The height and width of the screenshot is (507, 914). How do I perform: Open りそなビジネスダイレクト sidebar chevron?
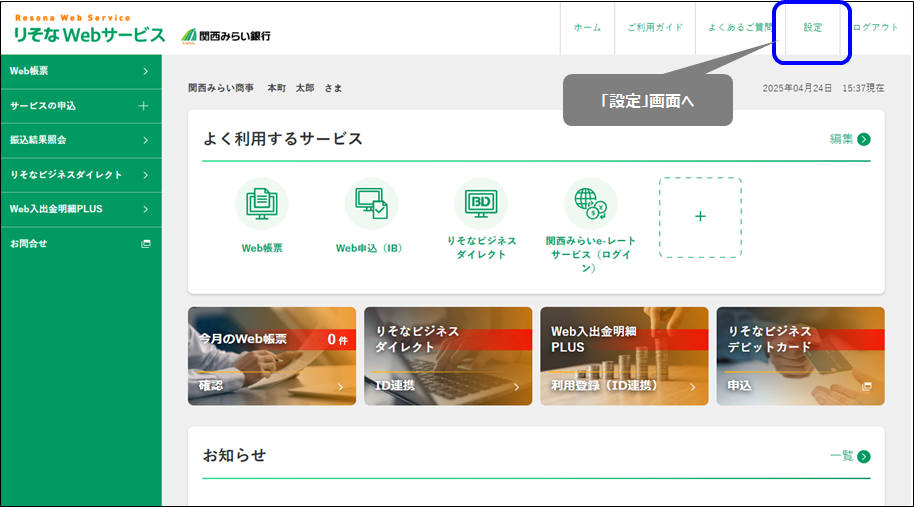pos(146,175)
